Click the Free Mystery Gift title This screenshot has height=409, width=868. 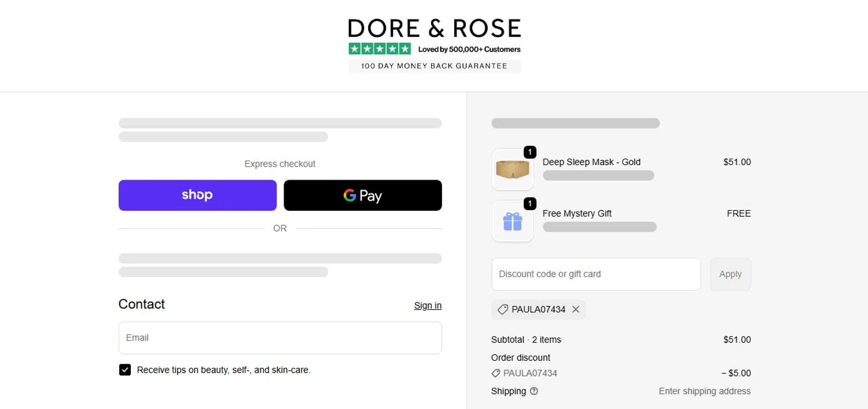(577, 213)
